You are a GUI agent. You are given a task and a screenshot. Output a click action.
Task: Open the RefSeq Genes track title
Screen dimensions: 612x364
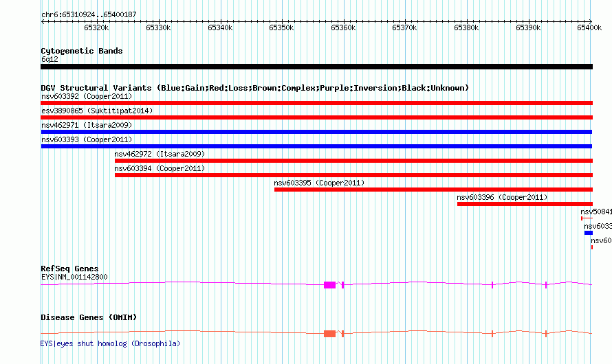coord(69,269)
